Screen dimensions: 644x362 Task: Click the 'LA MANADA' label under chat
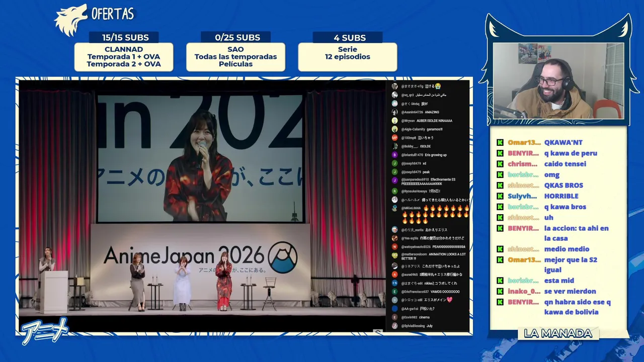click(558, 333)
